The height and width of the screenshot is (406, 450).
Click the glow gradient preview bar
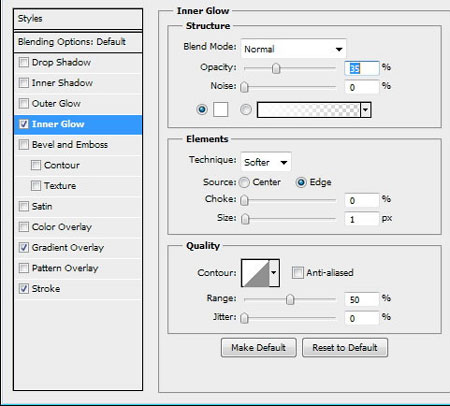pyautogui.click(x=309, y=110)
